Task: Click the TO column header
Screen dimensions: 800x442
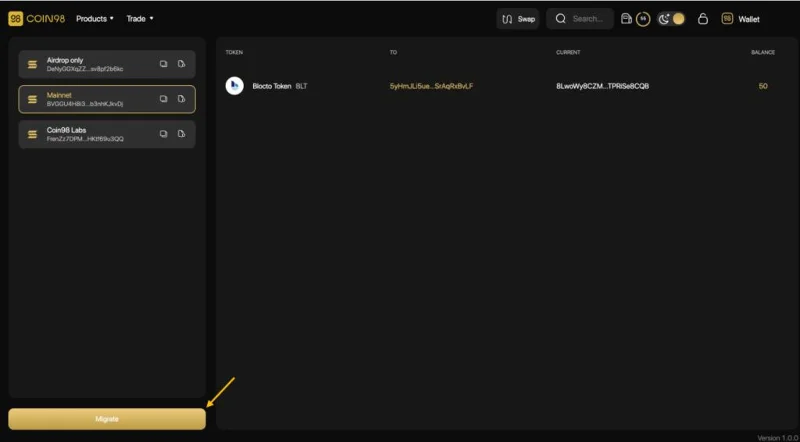Action: pyautogui.click(x=393, y=53)
